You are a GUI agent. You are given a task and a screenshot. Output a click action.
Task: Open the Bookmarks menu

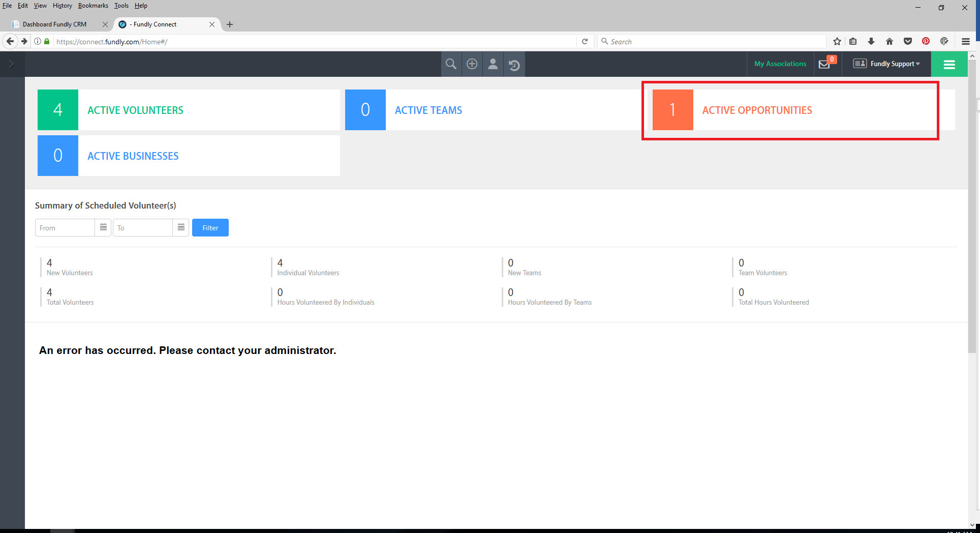(x=93, y=6)
